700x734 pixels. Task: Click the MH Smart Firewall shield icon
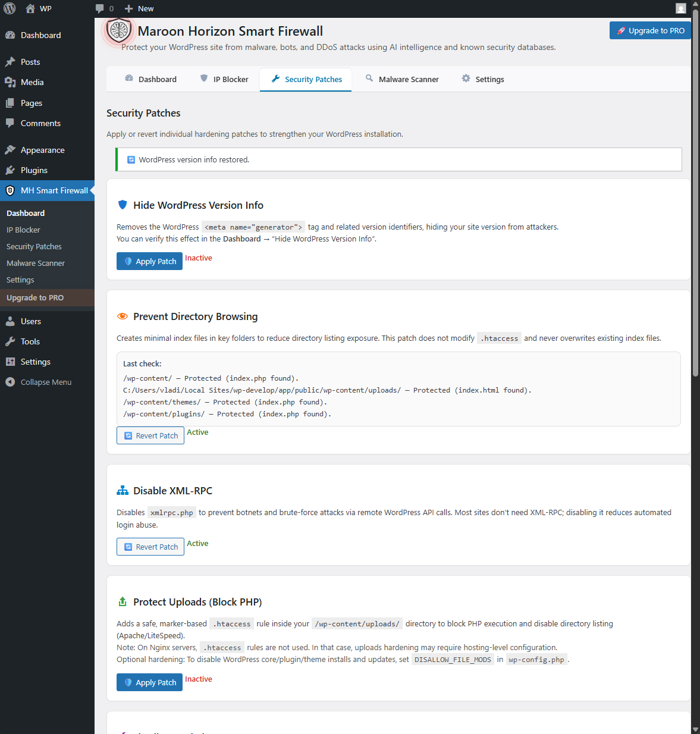[10, 190]
